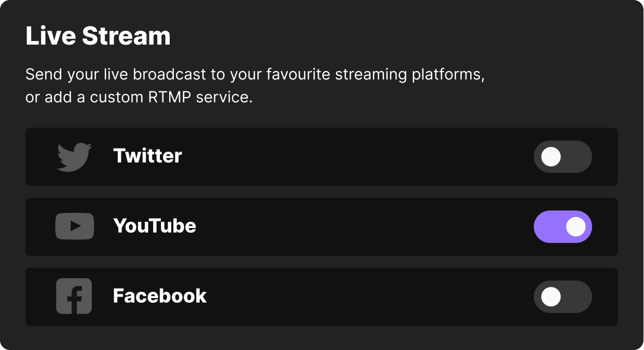This screenshot has height=350, width=644.
Task: Select the Twitter platform icon
Action: (x=74, y=156)
